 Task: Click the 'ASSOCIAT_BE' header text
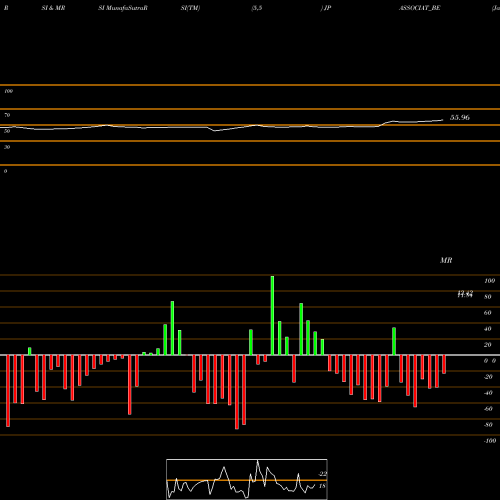coord(420,8)
